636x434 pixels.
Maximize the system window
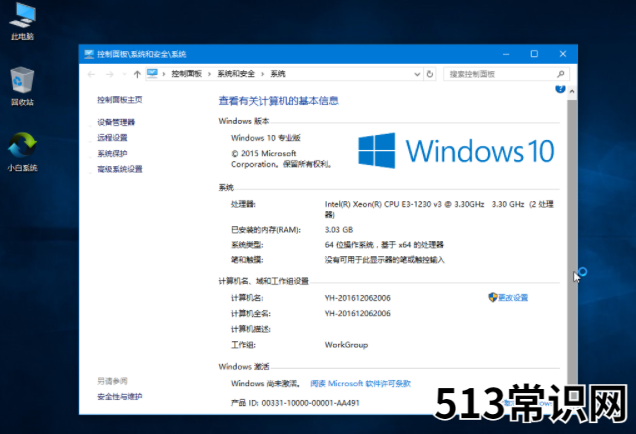534,54
